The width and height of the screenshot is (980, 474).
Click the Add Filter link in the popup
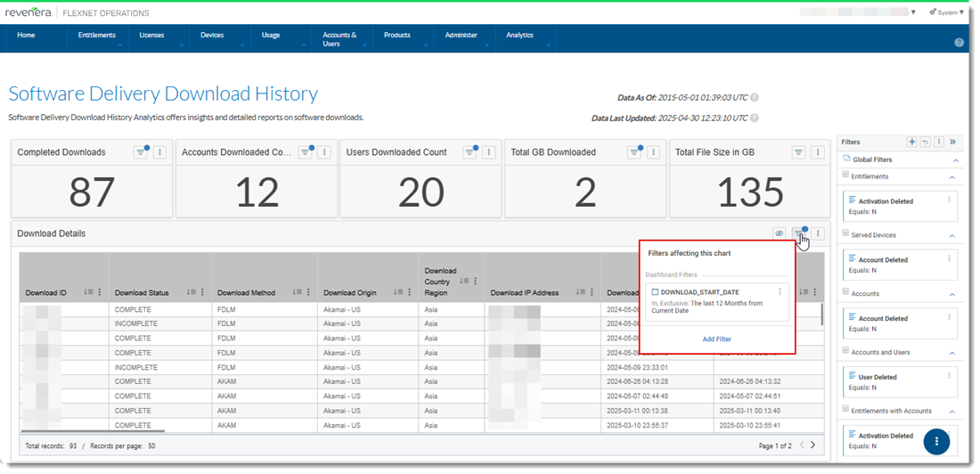(x=716, y=339)
